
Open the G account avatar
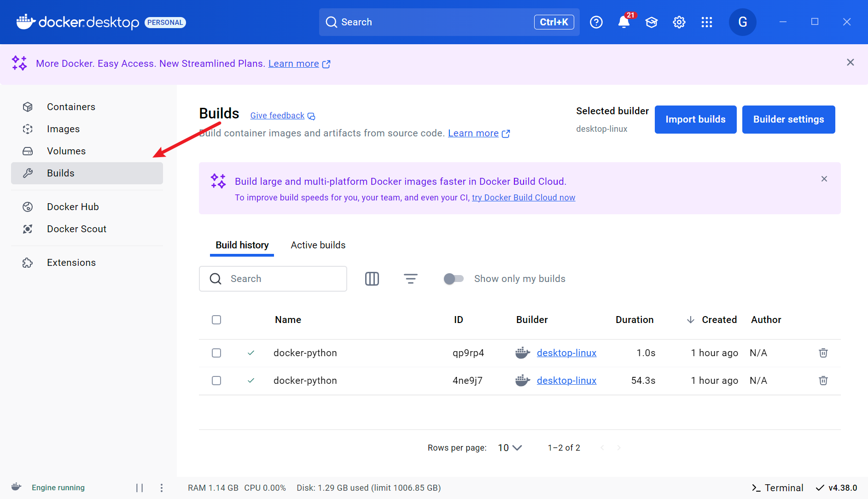(x=743, y=22)
